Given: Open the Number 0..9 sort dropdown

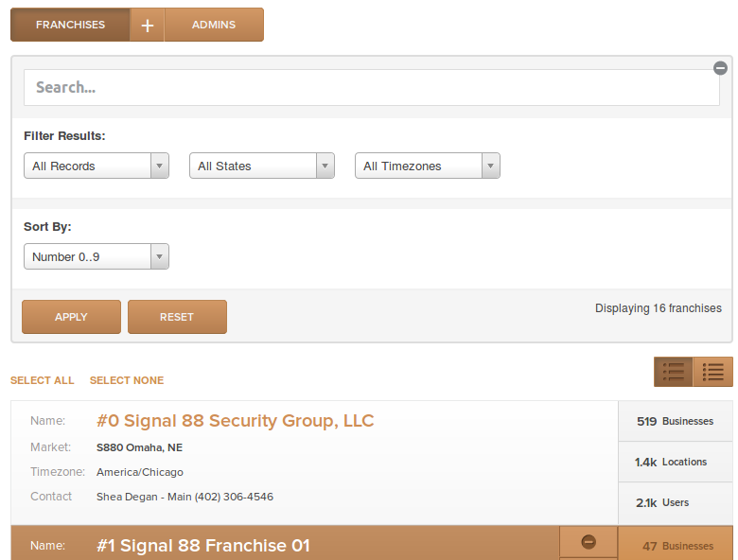Looking at the screenshot, I should click(97, 256).
